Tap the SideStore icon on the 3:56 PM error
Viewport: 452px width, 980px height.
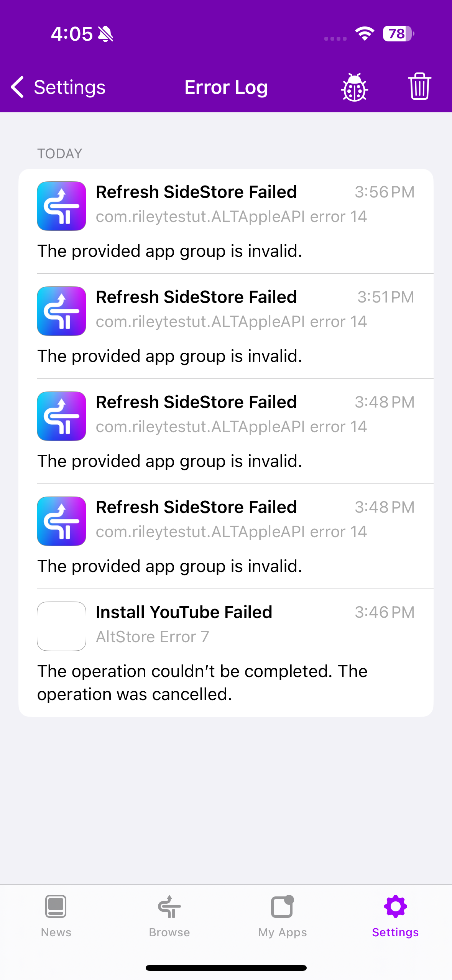[61, 206]
